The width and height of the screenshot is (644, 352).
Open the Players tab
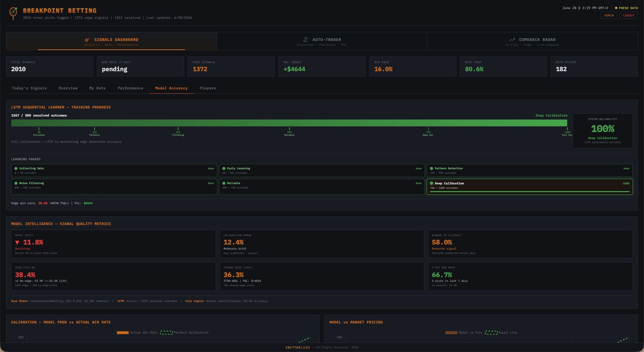208,88
